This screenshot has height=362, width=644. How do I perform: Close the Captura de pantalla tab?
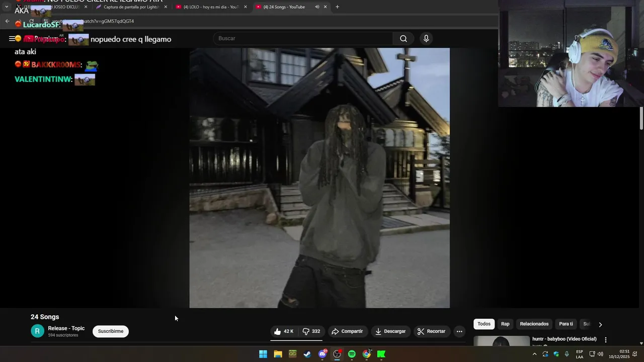166,7
